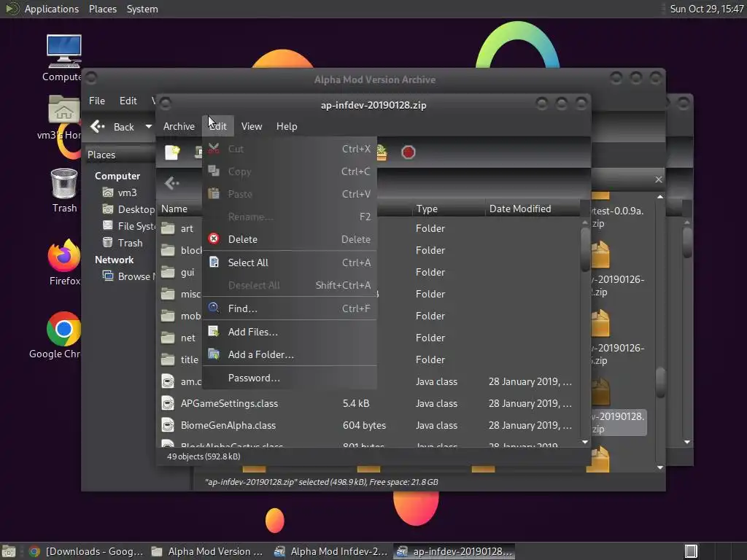The image size is (747, 560).
Task: Click the clock showing Sun Oct 29, 15:47
Action: pos(706,9)
